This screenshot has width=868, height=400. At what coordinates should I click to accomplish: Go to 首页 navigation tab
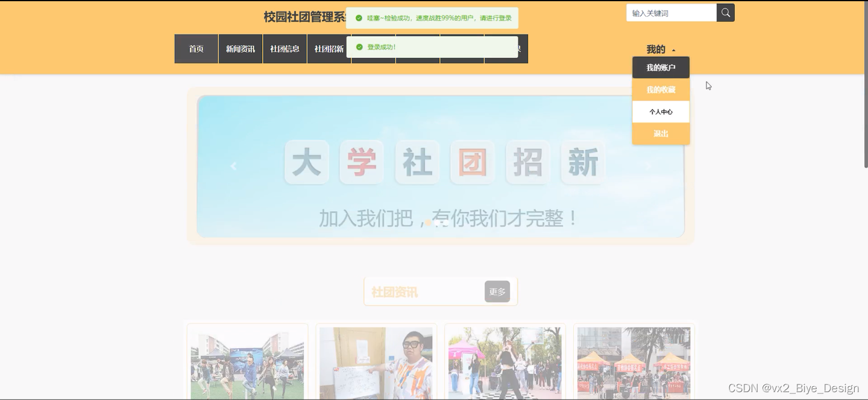pos(197,49)
